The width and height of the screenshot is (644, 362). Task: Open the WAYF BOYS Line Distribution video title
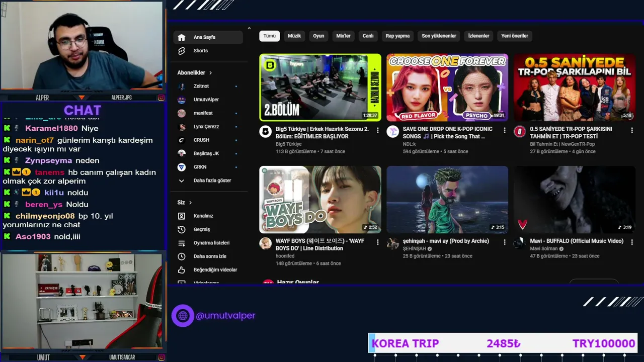pos(320,245)
